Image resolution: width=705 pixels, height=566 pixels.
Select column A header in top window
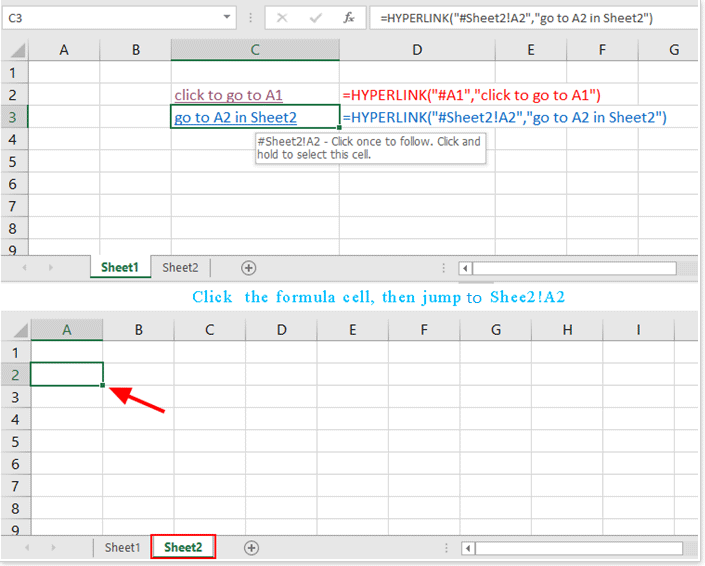click(x=64, y=49)
